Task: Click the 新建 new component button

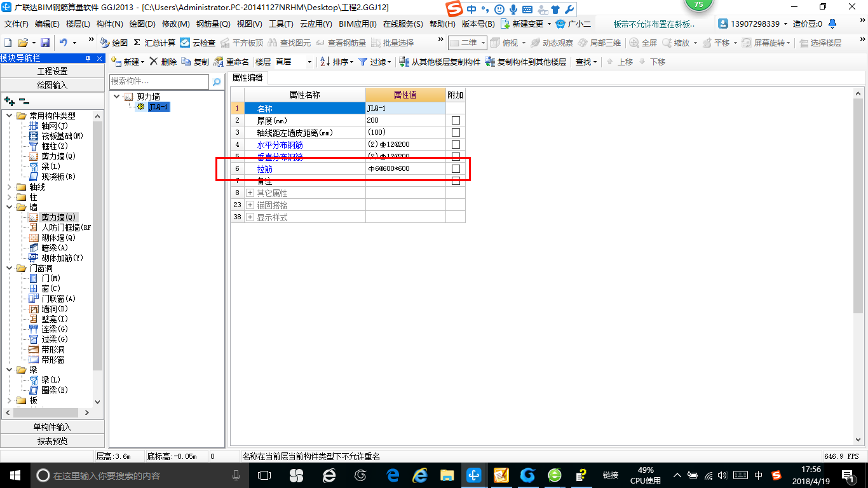Action: [x=128, y=62]
